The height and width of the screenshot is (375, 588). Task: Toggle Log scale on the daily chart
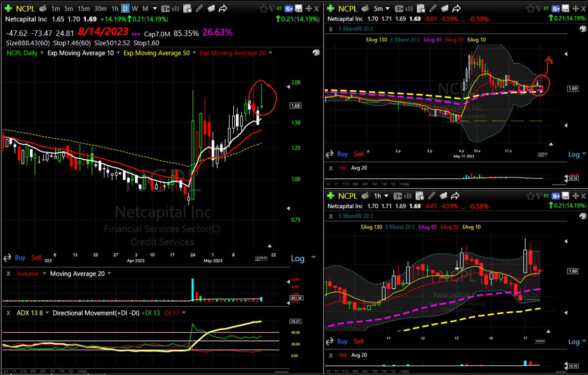pyautogui.click(x=298, y=258)
